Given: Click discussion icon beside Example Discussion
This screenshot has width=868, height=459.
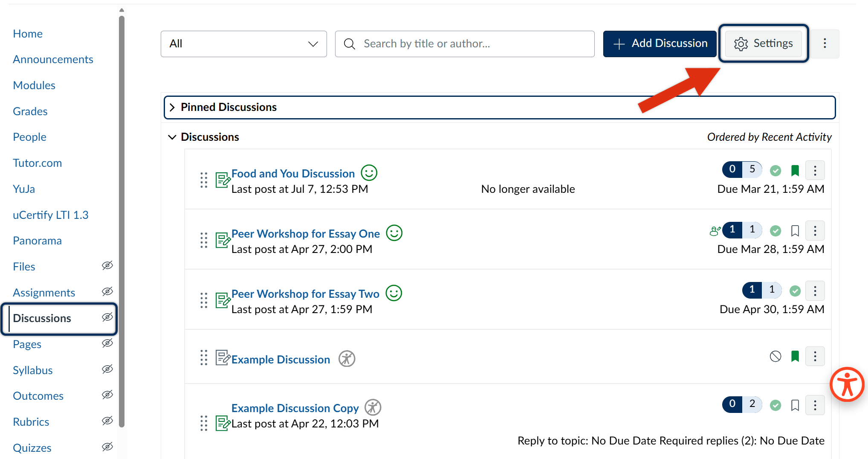Looking at the screenshot, I should pos(223,357).
